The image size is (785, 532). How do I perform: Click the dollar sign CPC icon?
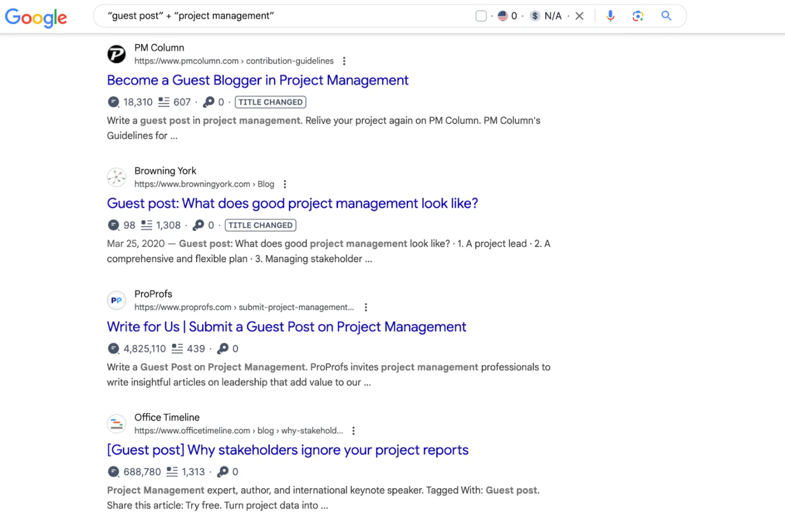[x=535, y=16]
